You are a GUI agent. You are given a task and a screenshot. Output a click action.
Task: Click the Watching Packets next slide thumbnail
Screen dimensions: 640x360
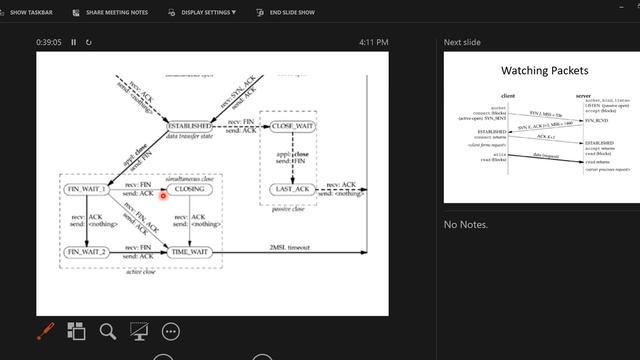pos(542,127)
